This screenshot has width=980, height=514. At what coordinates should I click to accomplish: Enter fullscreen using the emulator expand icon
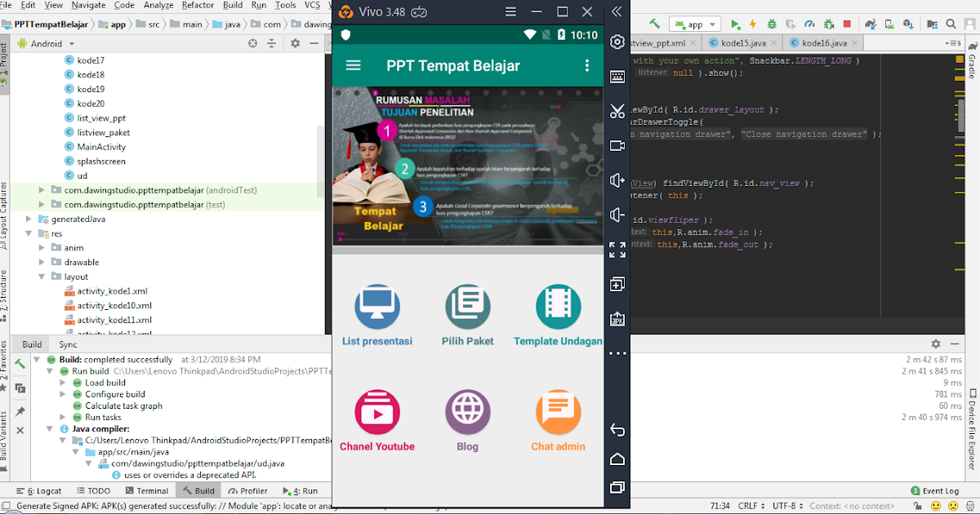tap(617, 250)
